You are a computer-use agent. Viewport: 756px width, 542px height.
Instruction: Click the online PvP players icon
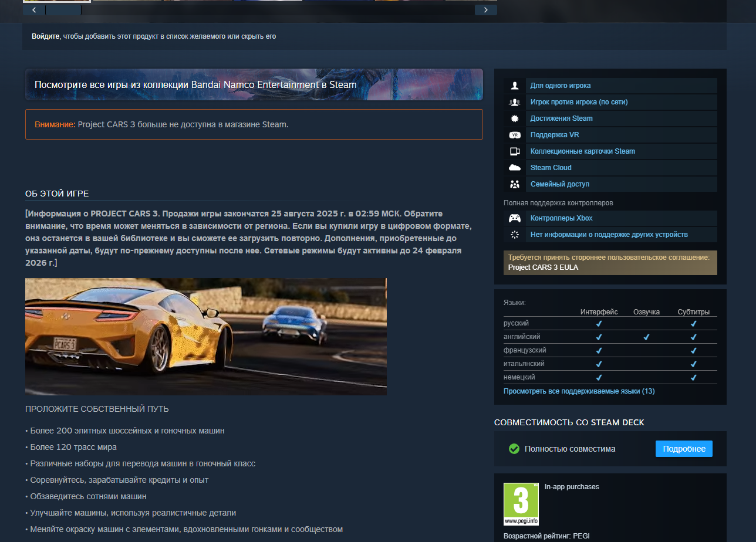tap(515, 102)
